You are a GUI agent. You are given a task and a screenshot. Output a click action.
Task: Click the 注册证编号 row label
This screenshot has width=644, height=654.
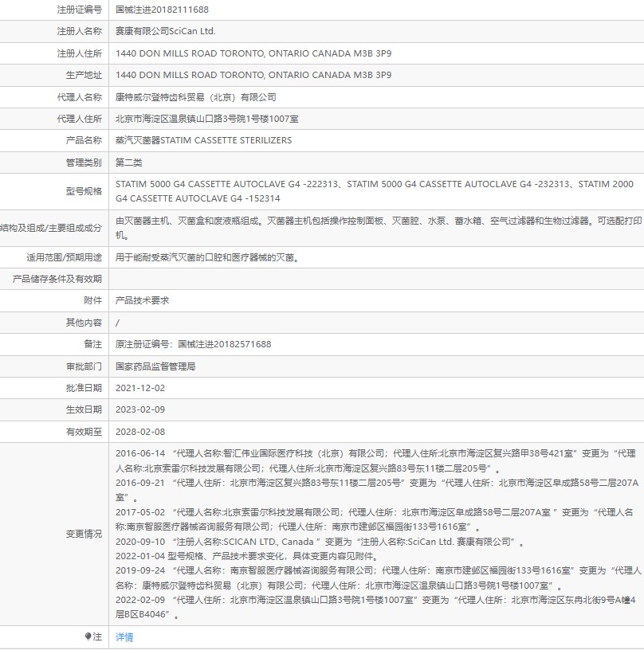click(79, 10)
